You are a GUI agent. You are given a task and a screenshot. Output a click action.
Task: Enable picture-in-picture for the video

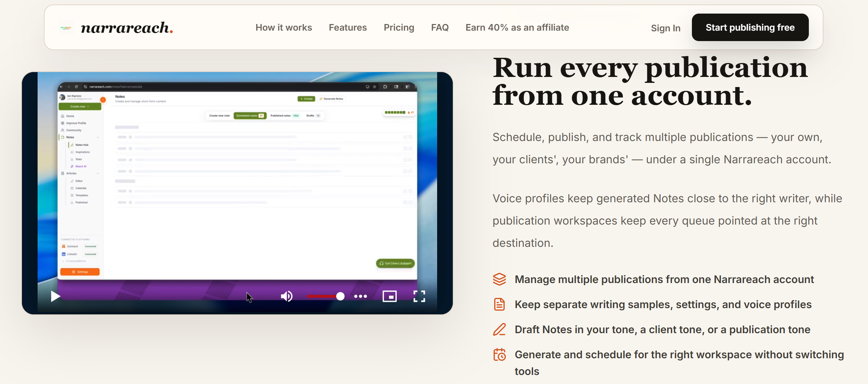pyautogui.click(x=389, y=296)
